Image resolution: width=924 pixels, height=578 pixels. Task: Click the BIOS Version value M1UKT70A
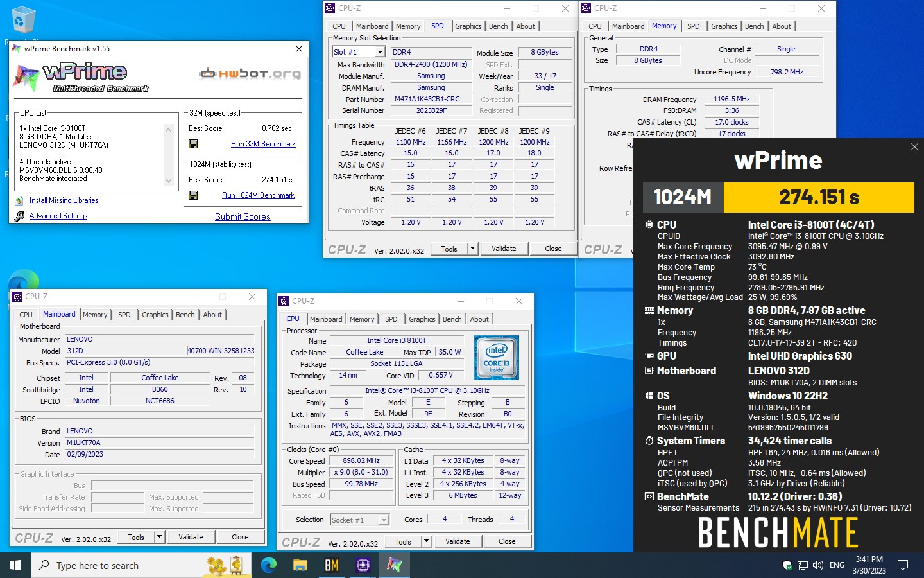[160, 443]
